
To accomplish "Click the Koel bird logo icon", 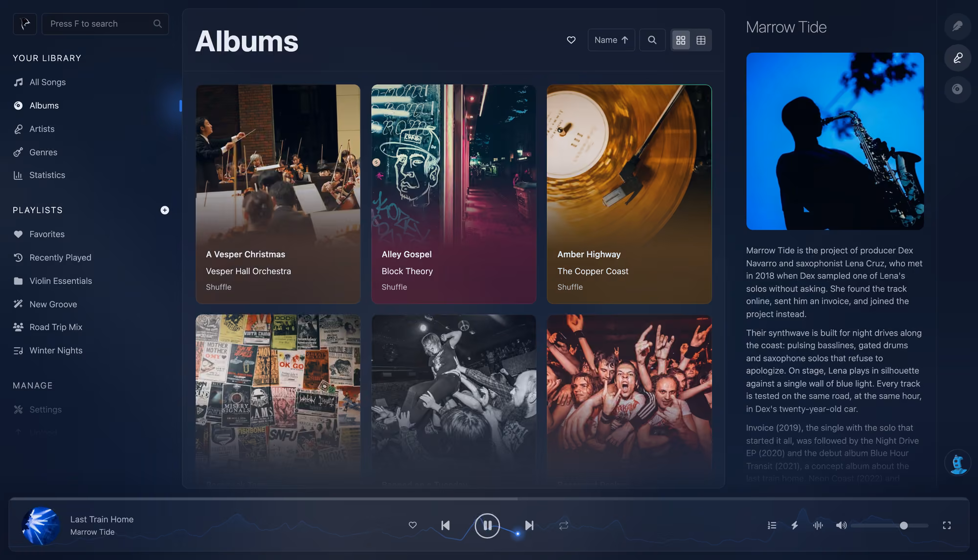I will (x=25, y=23).
